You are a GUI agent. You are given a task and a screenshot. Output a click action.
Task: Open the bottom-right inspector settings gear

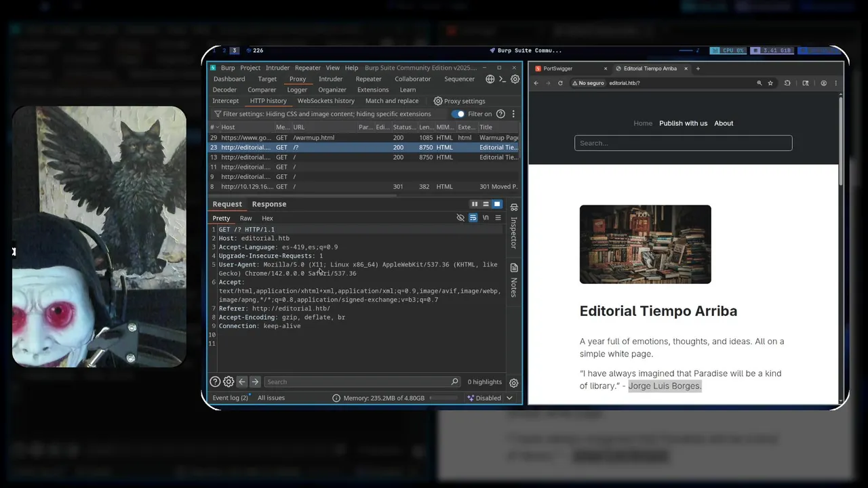514,383
